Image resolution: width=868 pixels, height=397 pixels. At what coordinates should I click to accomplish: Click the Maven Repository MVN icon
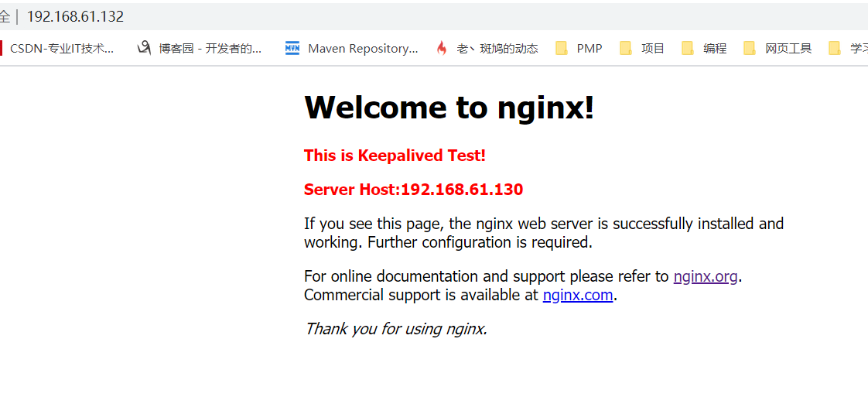tap(292, 48)
